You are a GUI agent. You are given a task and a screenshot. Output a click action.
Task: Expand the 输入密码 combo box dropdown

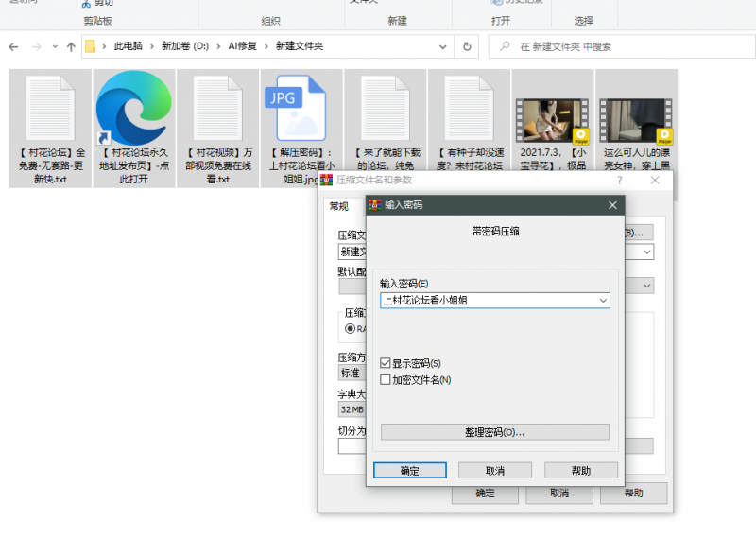(x=603, y=301)
